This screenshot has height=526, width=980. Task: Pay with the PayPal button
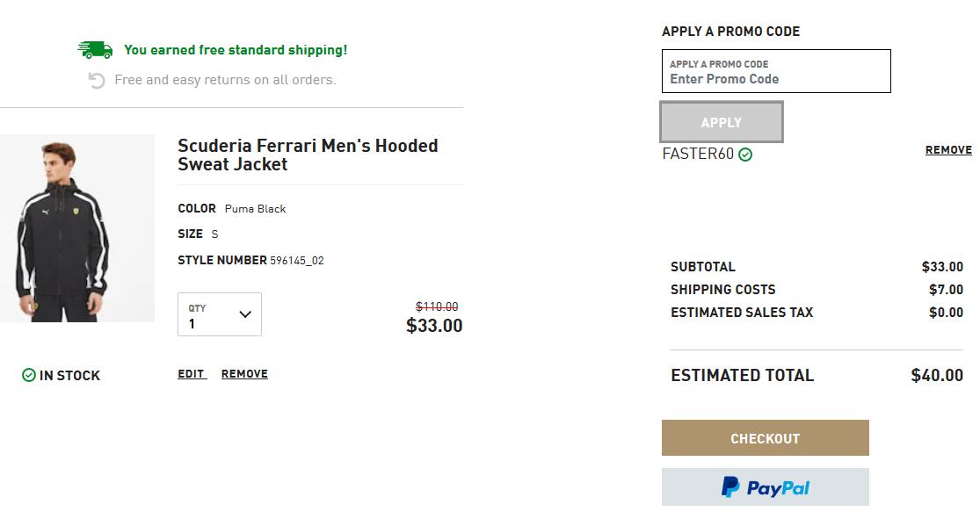[x=765, y=487]
